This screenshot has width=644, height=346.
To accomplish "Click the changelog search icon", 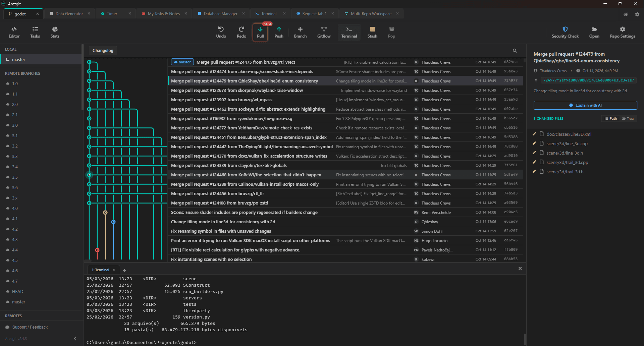I will tap(515, 51).
